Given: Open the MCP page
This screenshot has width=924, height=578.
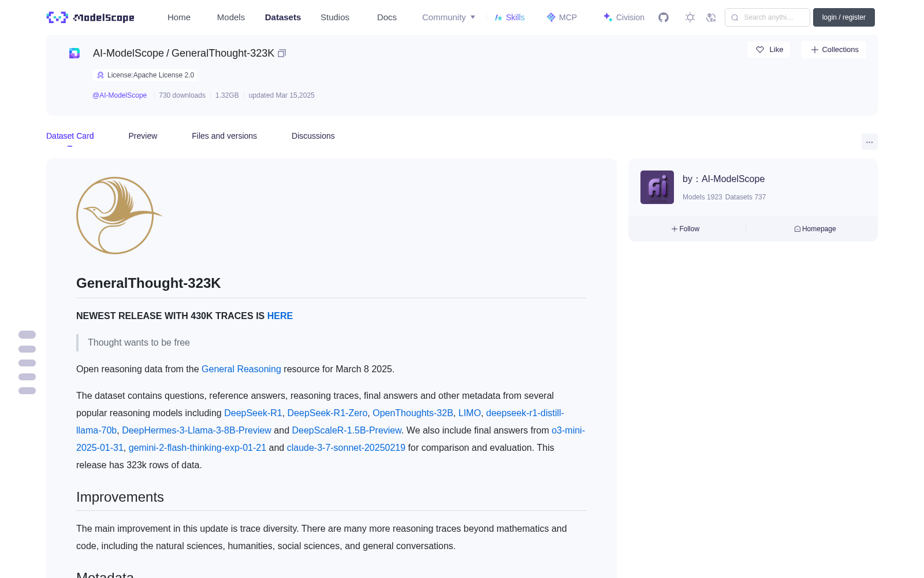Looking at the screenshot, I should [561, 17].
